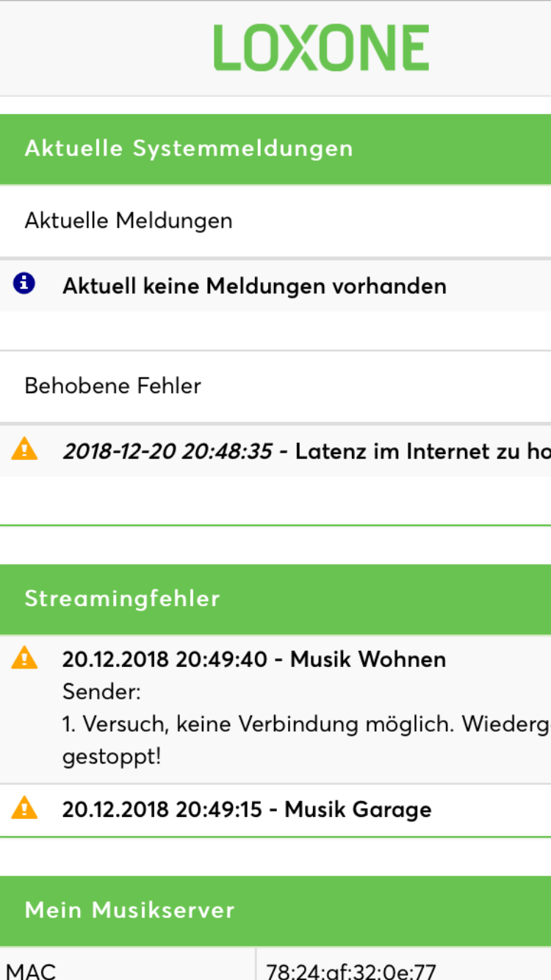This screenshot has width=551, height=980.
Task: Click the Loxone logo
Action: click(x=321, y=48)
